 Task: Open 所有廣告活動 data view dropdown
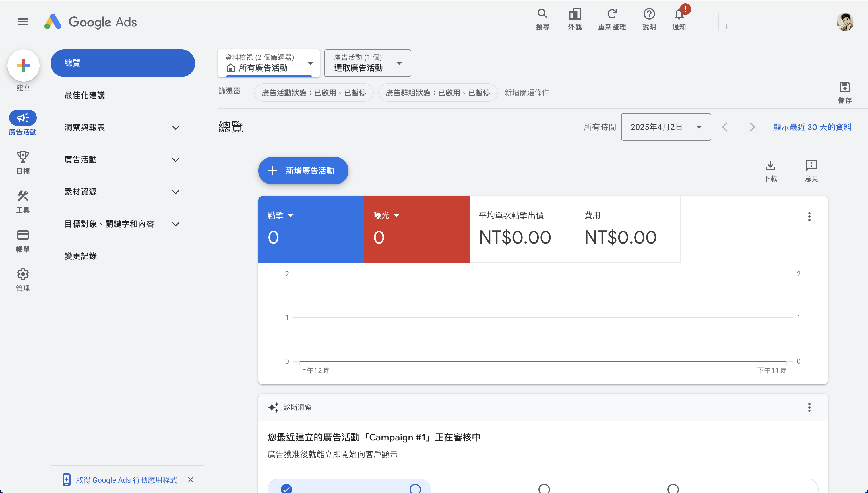[269, 63]
